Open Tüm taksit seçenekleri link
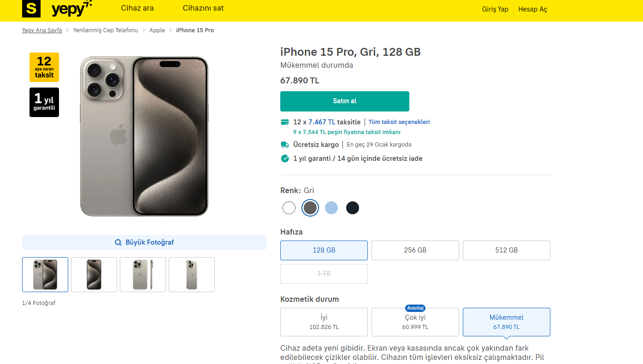 399,122
